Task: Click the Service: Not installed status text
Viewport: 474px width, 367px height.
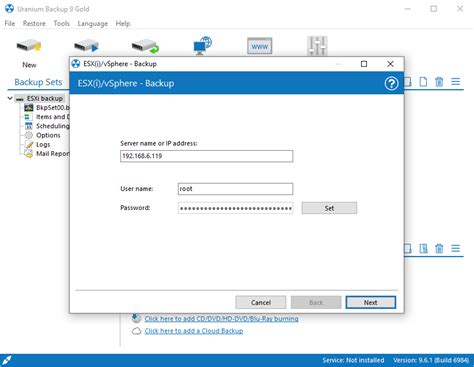Action: click(353, 360)
